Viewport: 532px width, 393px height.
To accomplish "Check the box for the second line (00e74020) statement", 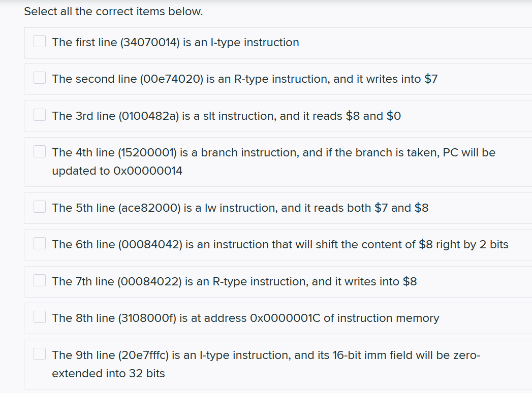I will pos(39,77).
